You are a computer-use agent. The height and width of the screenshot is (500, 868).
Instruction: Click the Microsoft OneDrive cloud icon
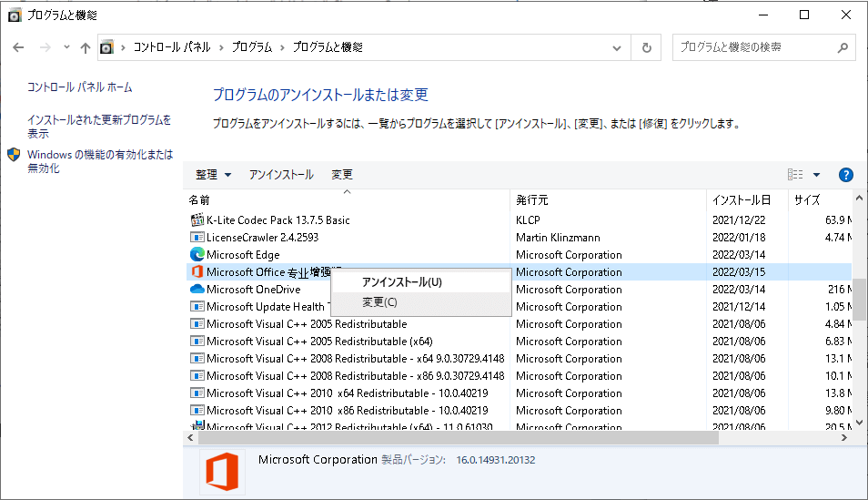coord(197,290)
